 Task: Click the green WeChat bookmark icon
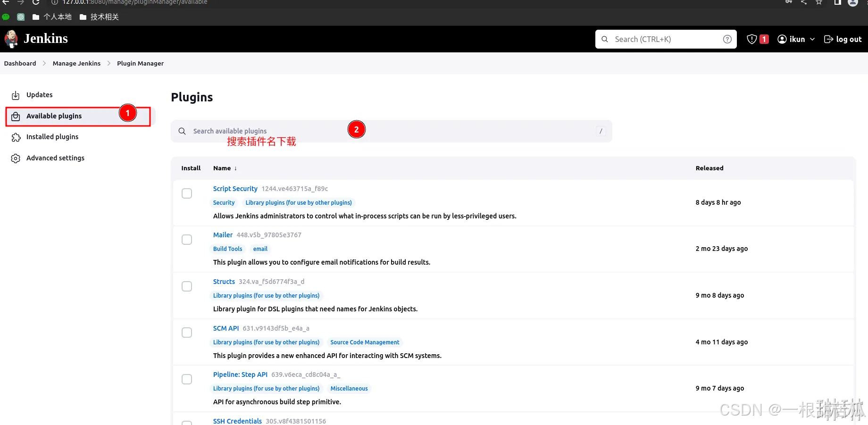pyautogui.click(x=6, y=17)
